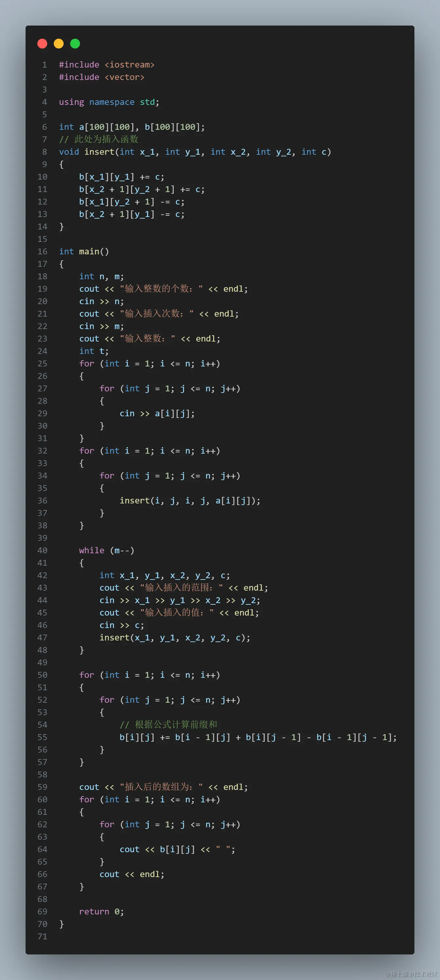Viewport: 440px width, 980px height.
Task: Click the '输入插入的范围' cout line
Action: coord(184,588)
